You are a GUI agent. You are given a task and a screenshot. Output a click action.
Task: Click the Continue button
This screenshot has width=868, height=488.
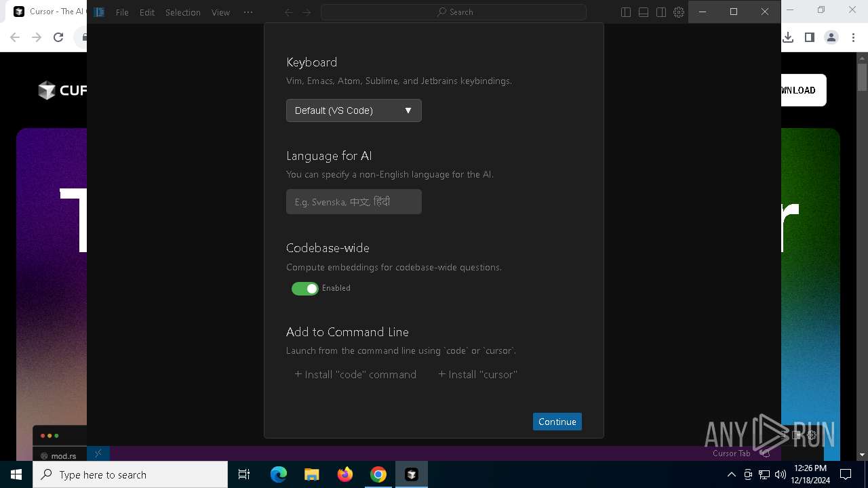[x=557, y=422]
